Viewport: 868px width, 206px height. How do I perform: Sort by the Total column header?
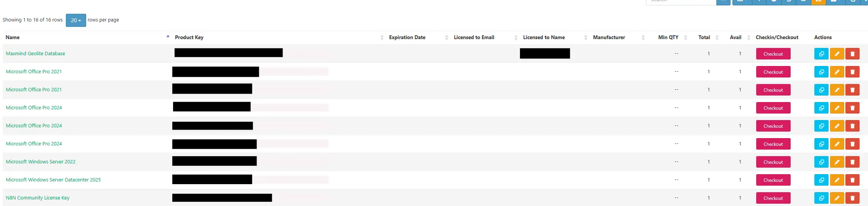[704, 37]
